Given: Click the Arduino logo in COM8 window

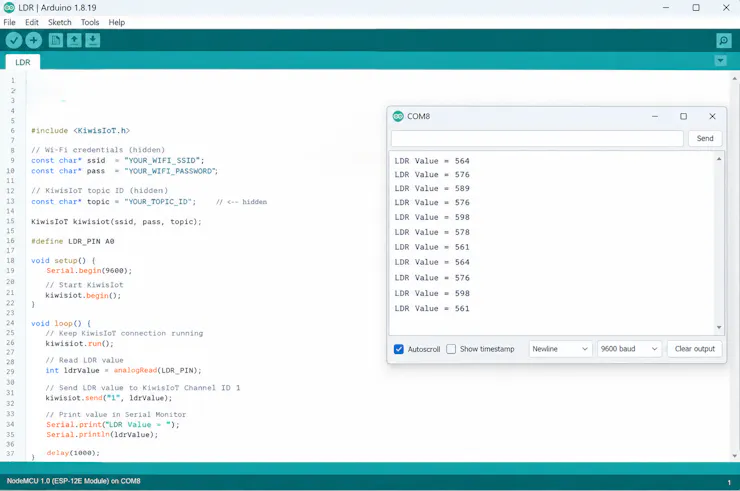Looking at the screenshot, I should point(398,116).
